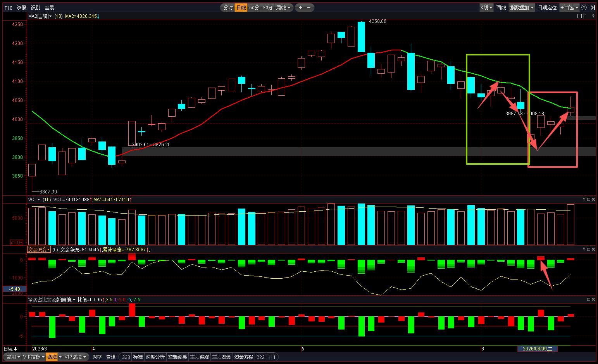Switch to the 111 template tab
598x364 pixels.
(272, 357)
